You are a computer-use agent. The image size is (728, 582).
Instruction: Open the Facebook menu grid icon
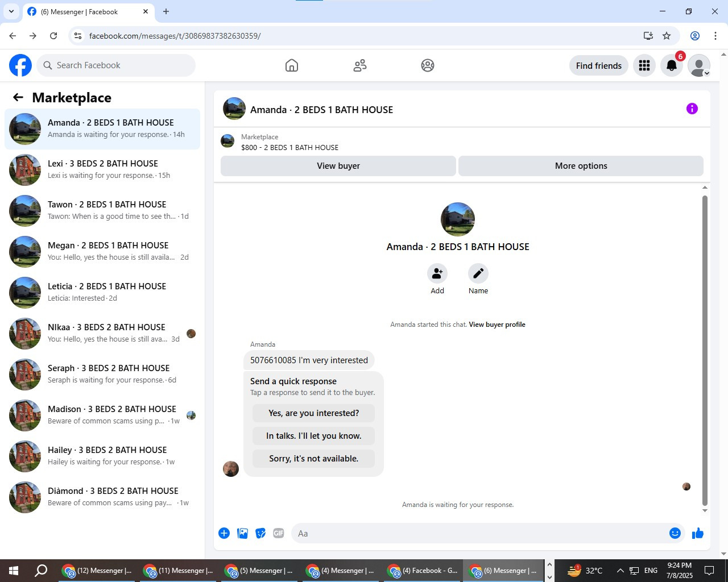point(644,65)
